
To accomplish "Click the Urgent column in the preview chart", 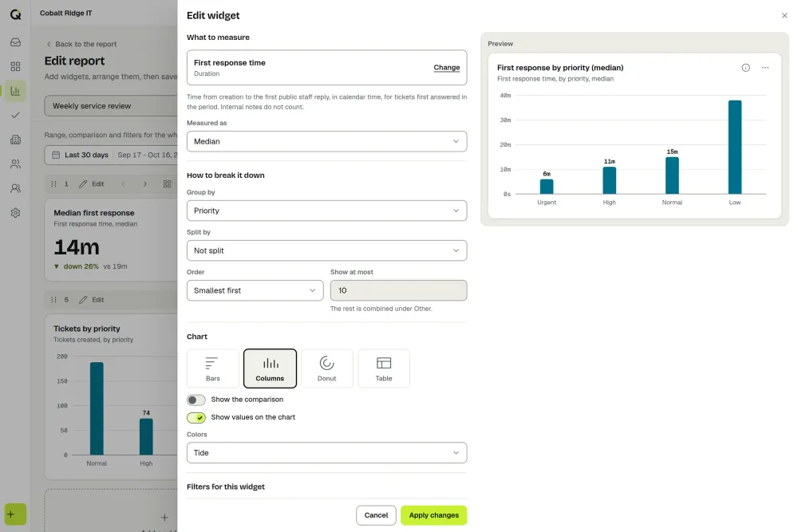I will [x=547, y=186].
